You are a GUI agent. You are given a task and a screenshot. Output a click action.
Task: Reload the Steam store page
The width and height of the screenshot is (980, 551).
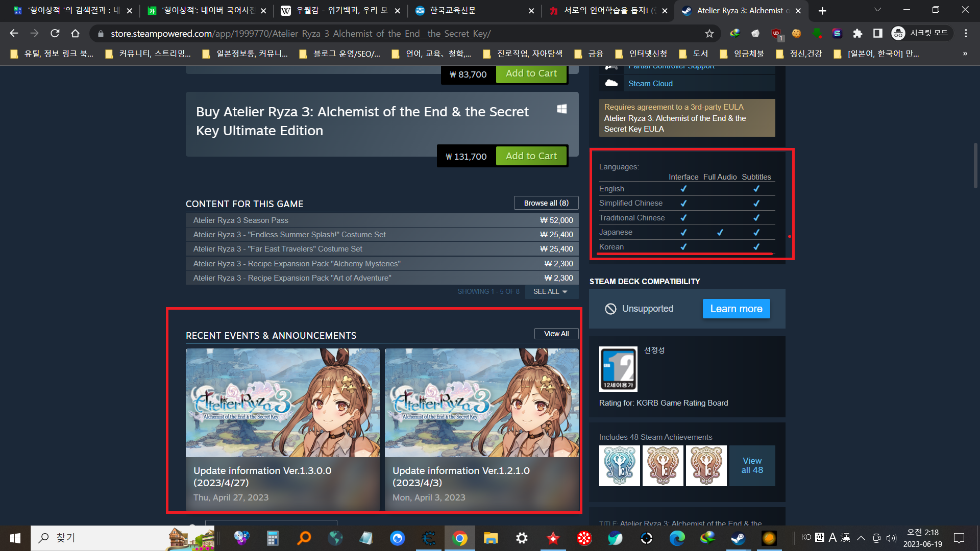click(x=55, y=33)
